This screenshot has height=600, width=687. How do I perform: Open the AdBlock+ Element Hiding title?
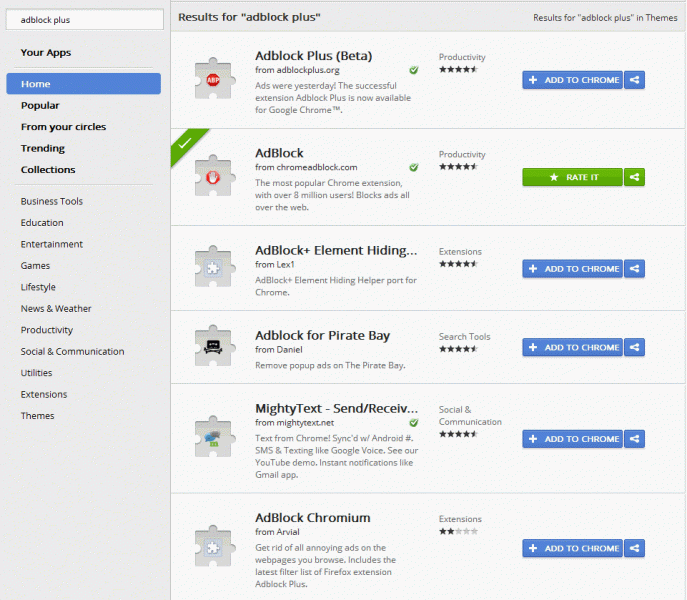pos(336,251)
